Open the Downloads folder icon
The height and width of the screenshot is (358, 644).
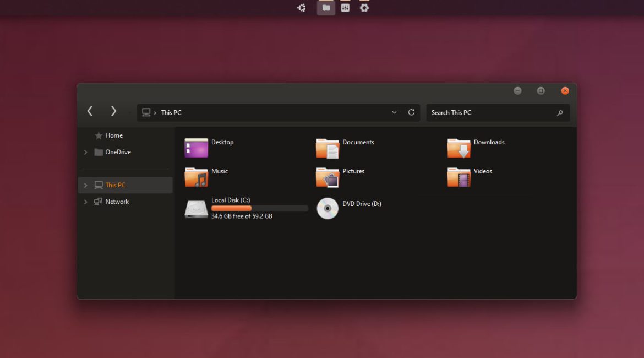coord(459,148)
